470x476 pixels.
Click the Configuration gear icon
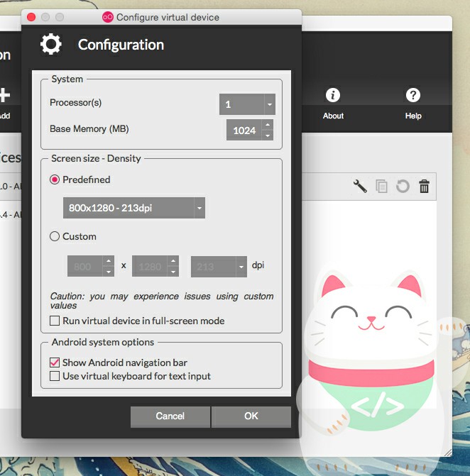point(51,45)
